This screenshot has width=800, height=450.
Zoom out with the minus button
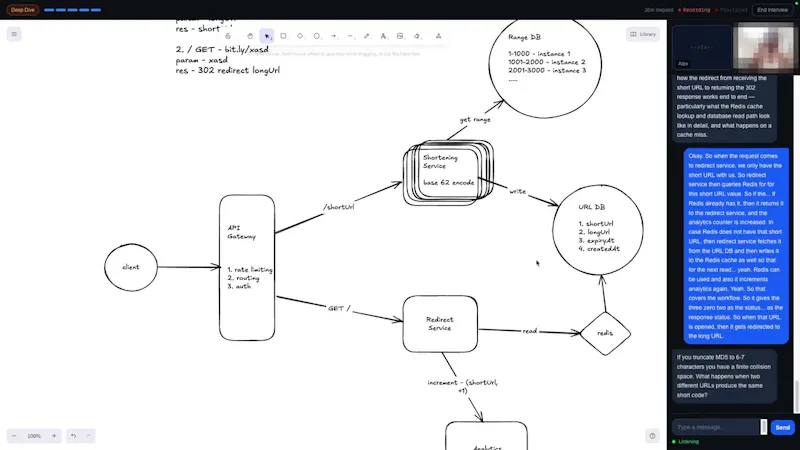14,436
